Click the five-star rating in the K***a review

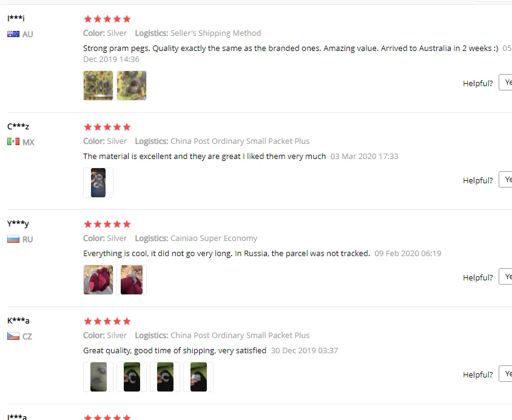click(107, 321)
